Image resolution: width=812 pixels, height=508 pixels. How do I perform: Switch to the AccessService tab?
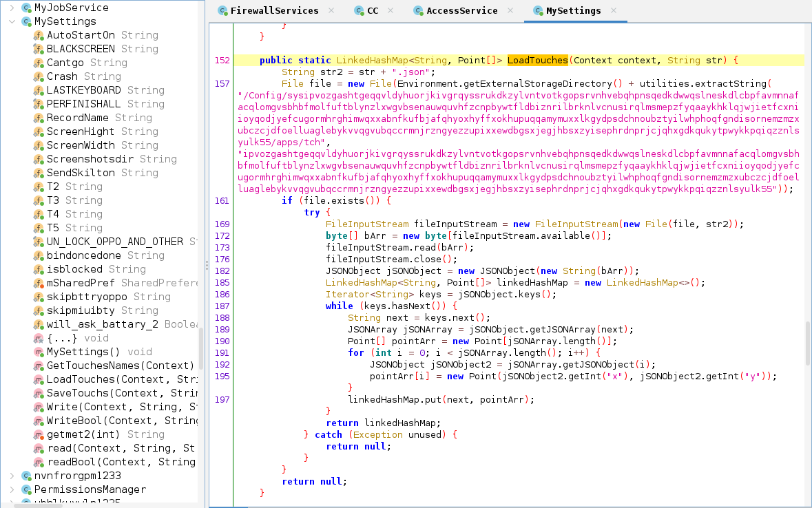(462, 11)
